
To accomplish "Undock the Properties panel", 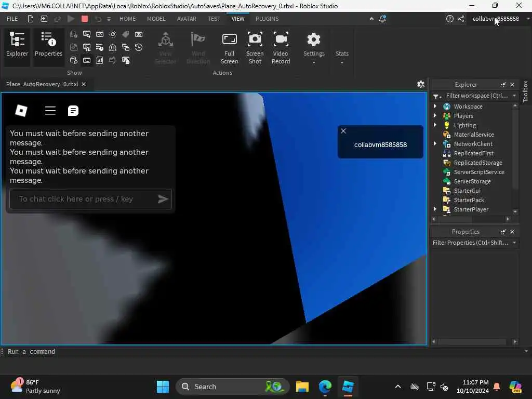I will pyautogui.click(x=503, y=232).
